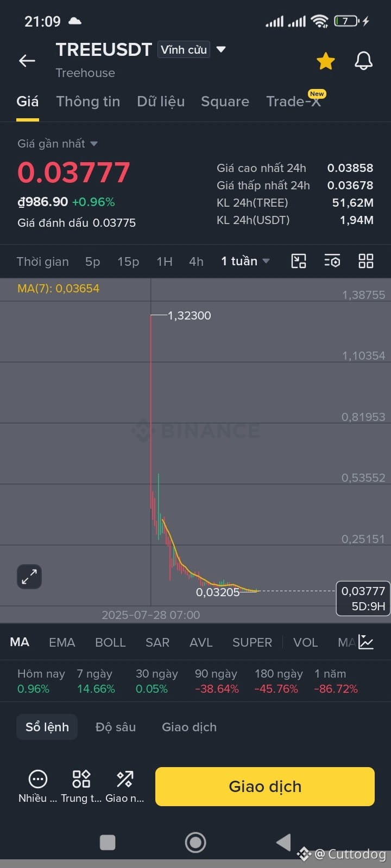This screenshot has width=391, height=868.
Task: Tap the Android back triangle button
Action: [283, 843]
